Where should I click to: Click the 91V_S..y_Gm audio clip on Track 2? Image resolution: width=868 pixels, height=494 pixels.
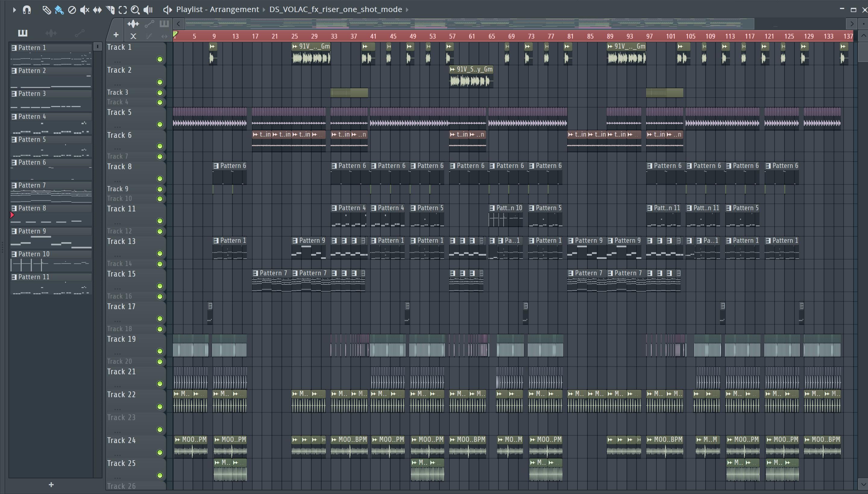click(x=471, y=76)
